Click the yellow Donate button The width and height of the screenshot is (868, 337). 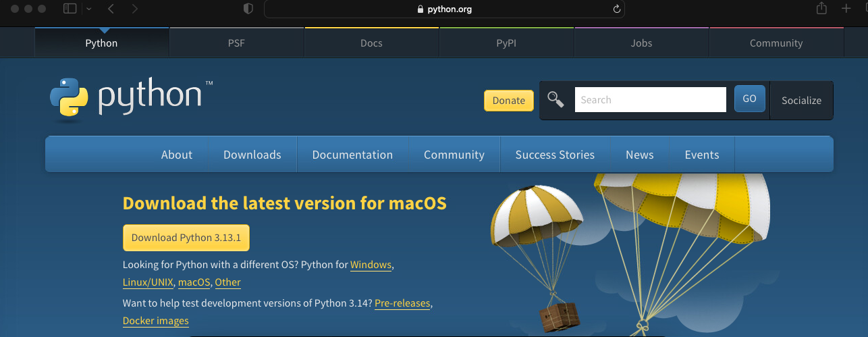pos(508,101)
